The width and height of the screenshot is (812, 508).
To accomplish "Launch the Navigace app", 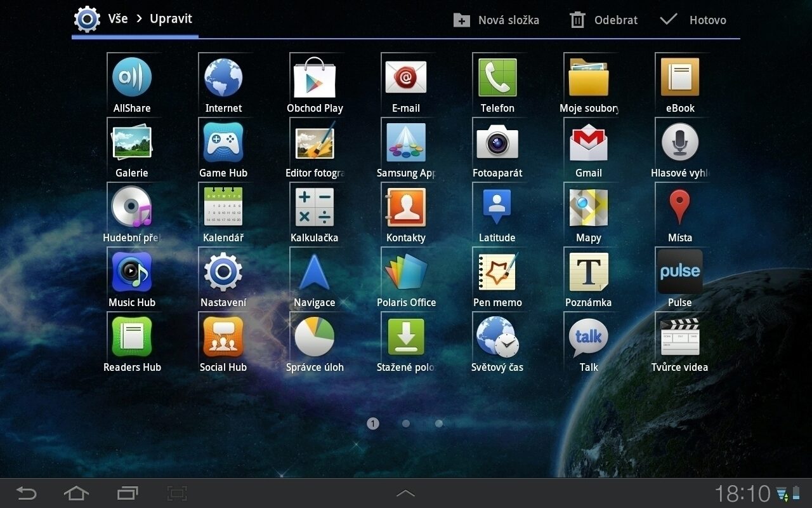I will [315, 272].
